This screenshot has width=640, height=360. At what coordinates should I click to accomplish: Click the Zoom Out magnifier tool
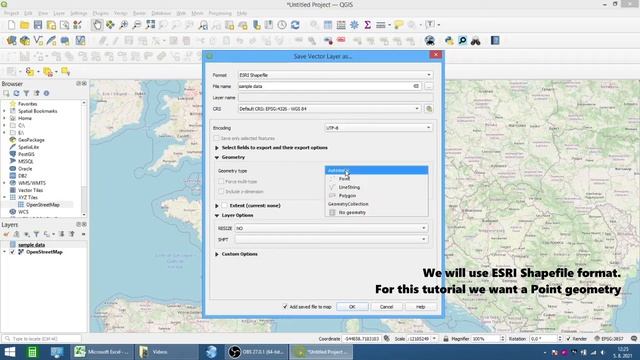[x=136, y=25]
